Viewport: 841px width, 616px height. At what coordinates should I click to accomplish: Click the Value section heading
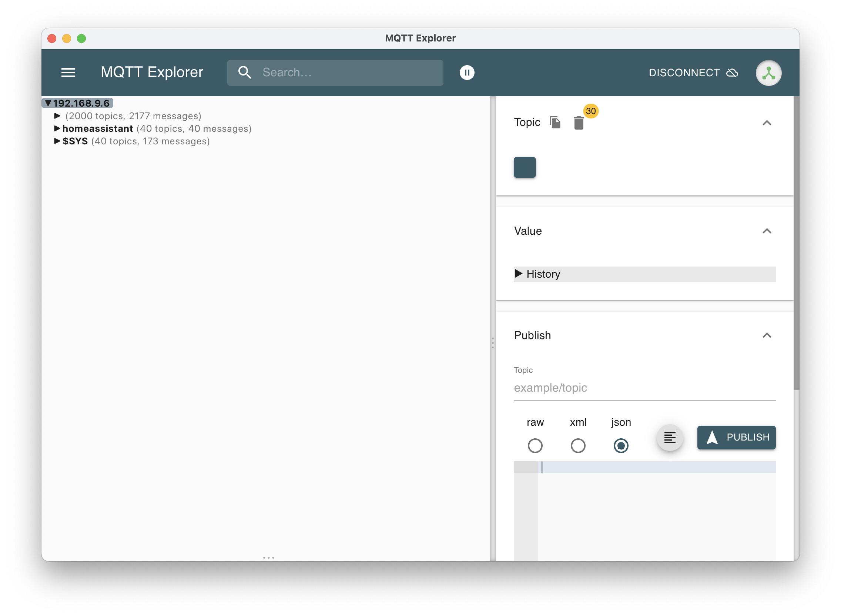coord(527,231)
